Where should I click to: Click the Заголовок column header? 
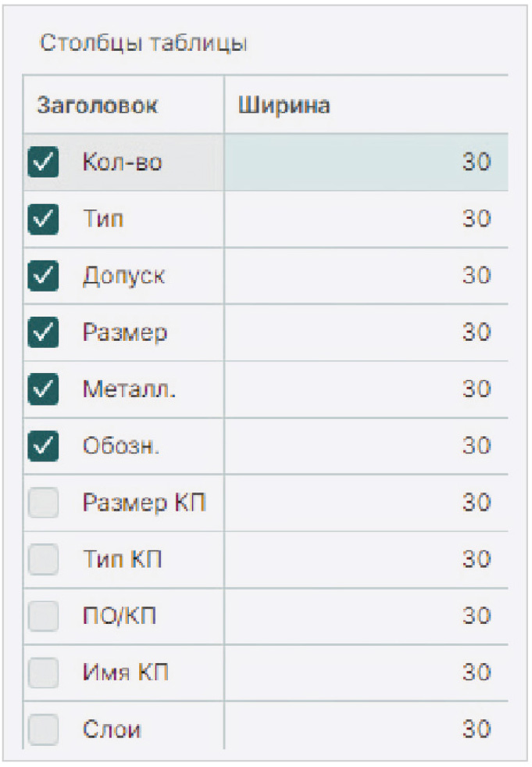tap(98, 106)
